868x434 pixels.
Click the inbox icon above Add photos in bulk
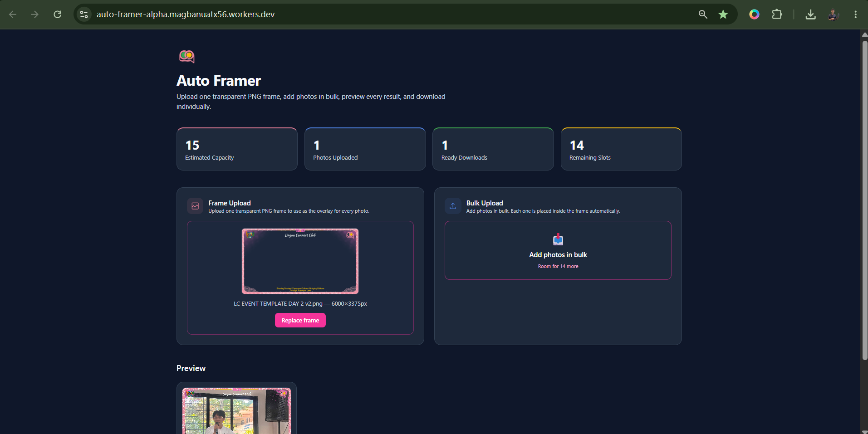click(x=558, y=239)
